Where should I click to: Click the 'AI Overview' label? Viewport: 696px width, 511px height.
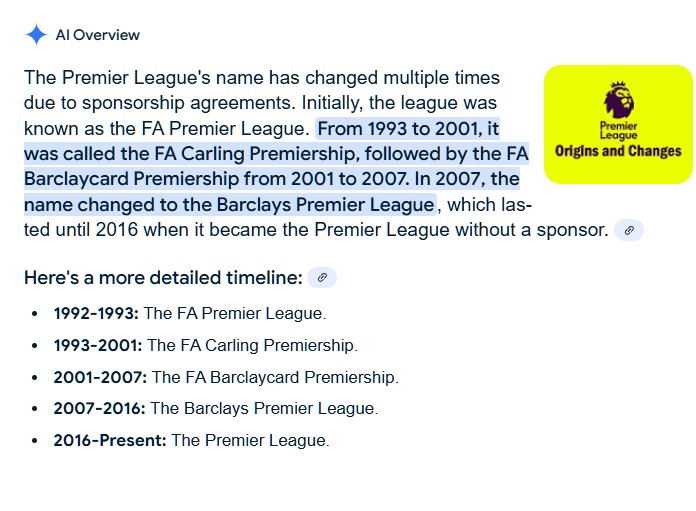(98, 35)
